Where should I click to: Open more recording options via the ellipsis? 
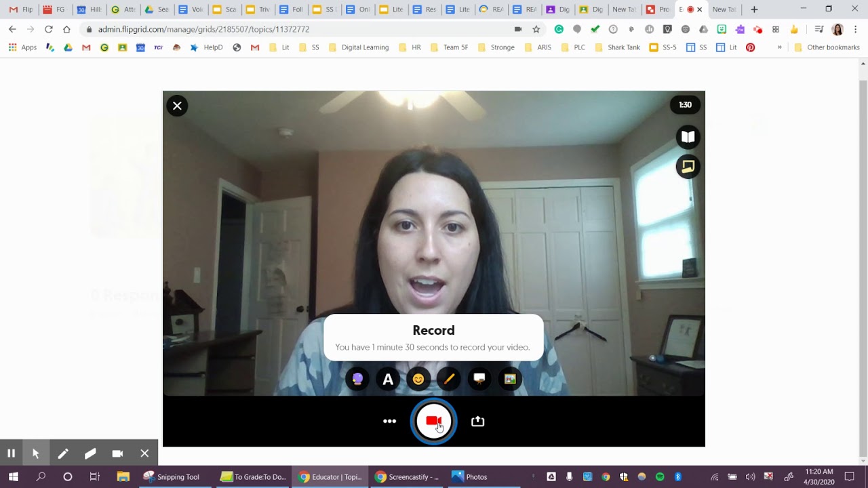point(390,421)
